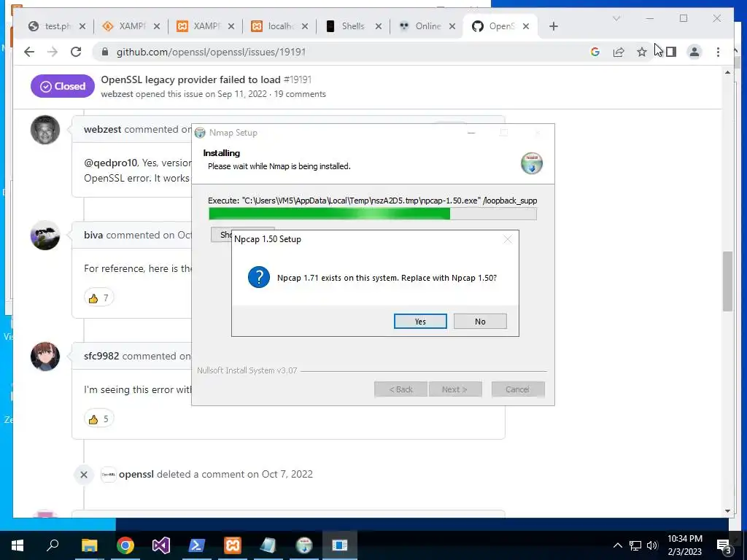Open the volume control in system tray
This screenshot has width=747, height=560.
click(x=652, y=545)
